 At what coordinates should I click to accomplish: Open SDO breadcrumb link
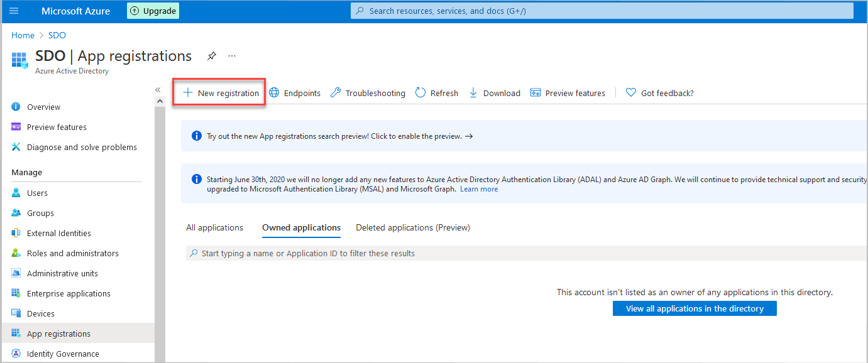[x=57, y=35]
